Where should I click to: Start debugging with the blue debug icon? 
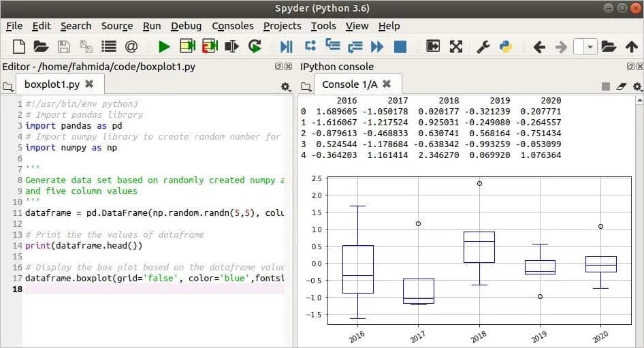287,46
